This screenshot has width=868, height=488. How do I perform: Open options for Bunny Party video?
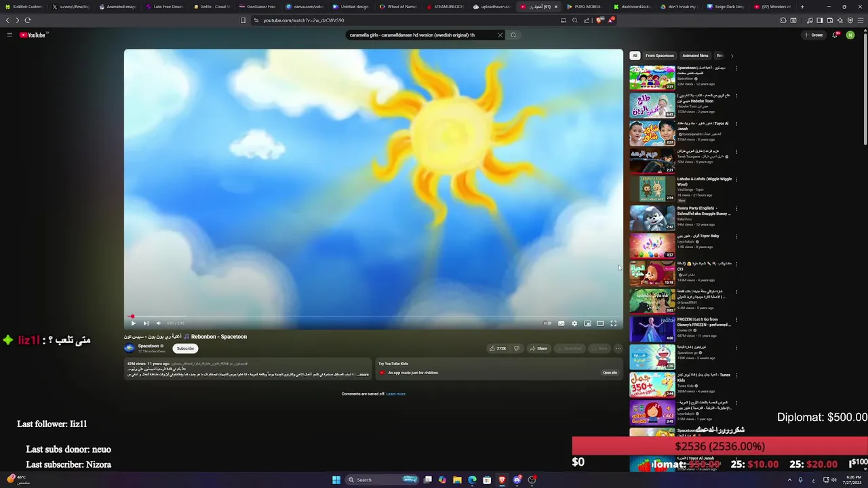pos(736,208)
